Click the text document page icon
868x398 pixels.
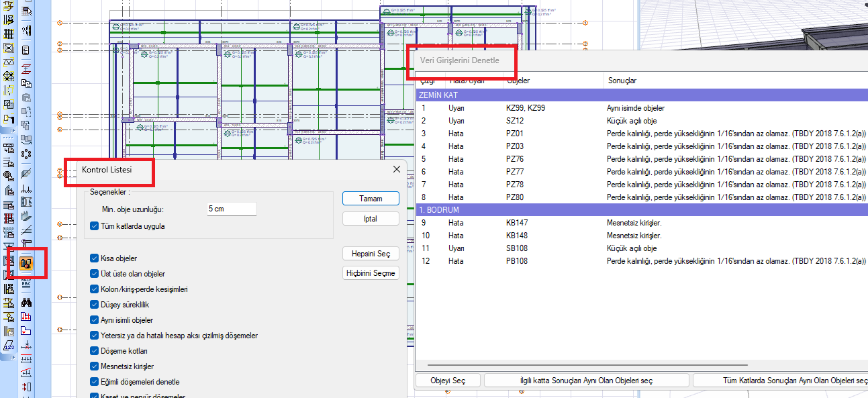27,50
